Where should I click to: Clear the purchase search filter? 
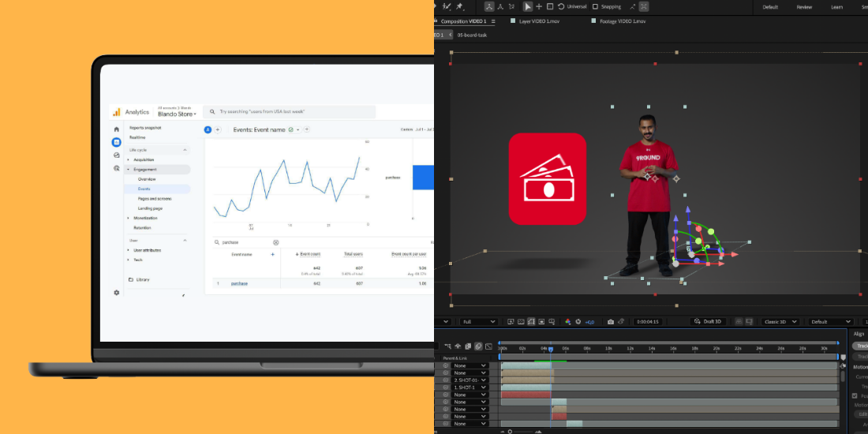(x=276, y=242)
